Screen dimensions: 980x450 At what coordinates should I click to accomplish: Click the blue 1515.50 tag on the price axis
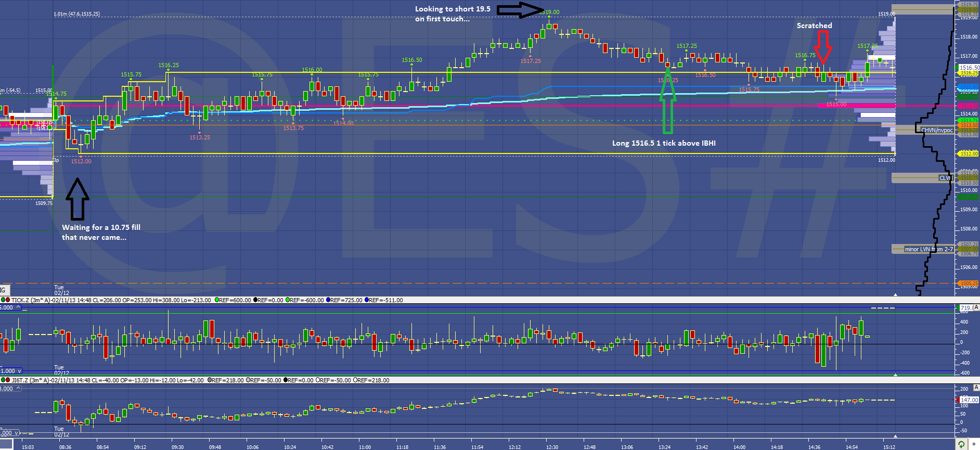(x=969, y=87)
